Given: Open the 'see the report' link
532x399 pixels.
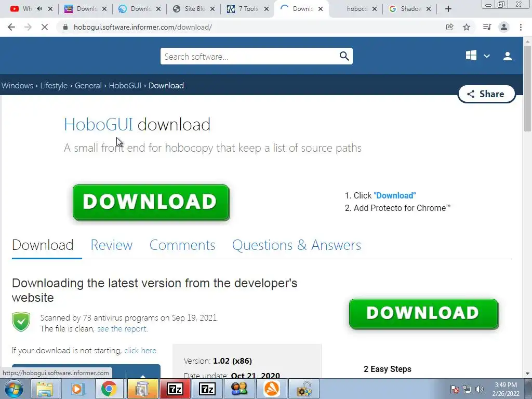Looking at the screenshot, I should [x=122, y=329].
